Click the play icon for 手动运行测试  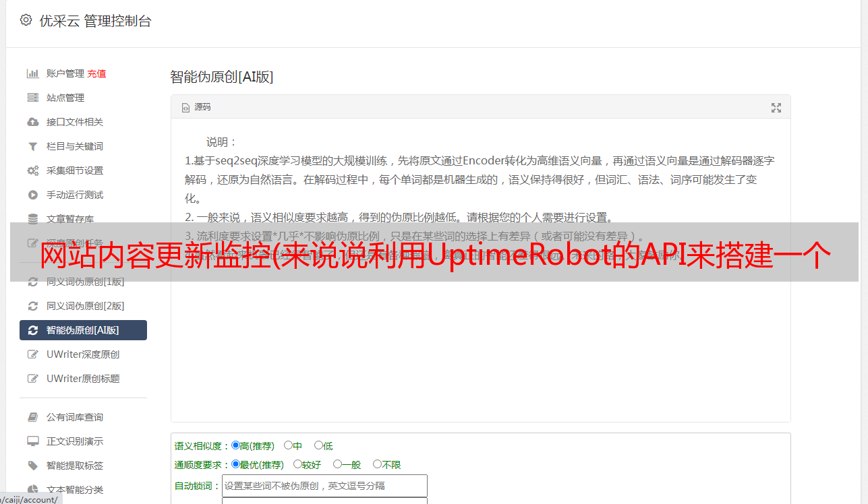coord(32,195)
